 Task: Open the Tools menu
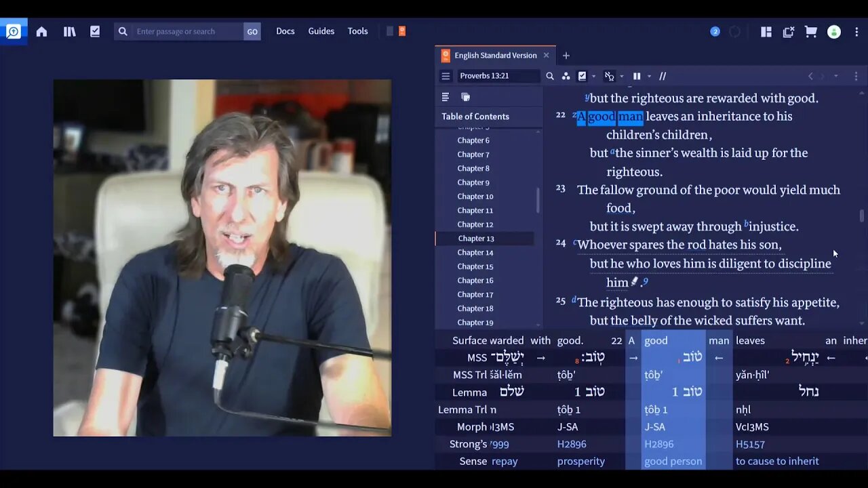358,31
